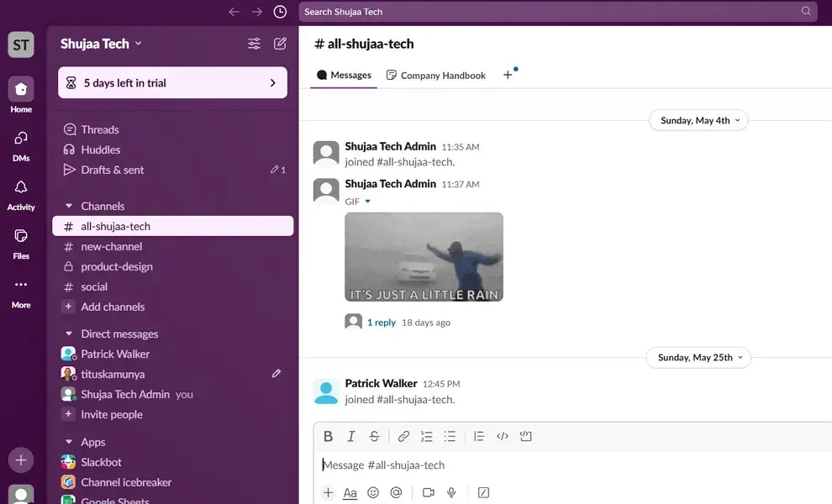The width and height of the screenshot is (832, 504).
Task: Collapse the GIF preview
Action: pyautogui.click(x=368, y=202)
